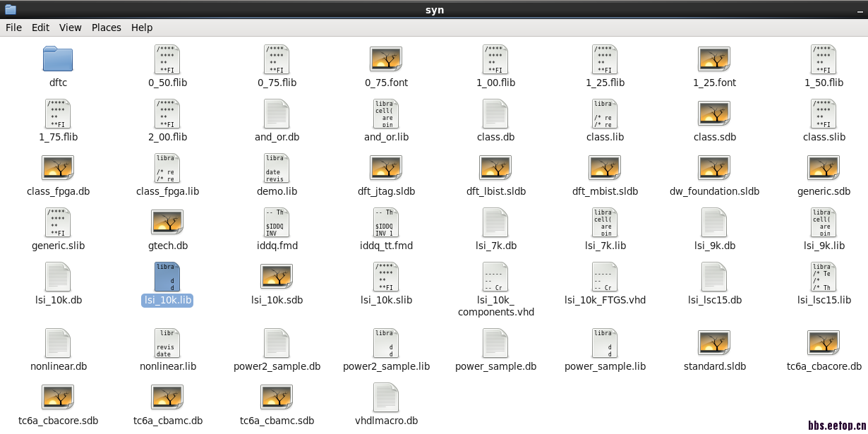
Task: Select the lsi_7k.db file icon
Action: [x=495, y=222]
